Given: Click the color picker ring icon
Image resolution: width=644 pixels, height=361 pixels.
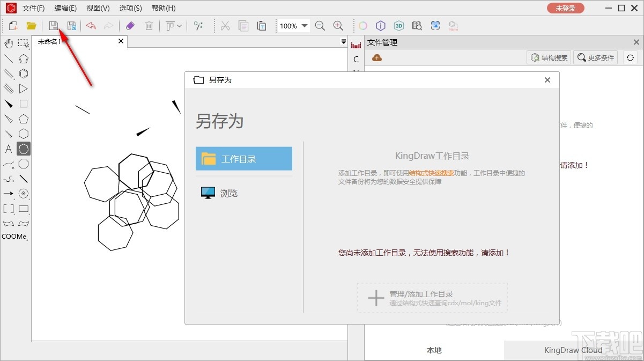Looking at the screenshot, I should pyautogui.click(x=362, y=25).
